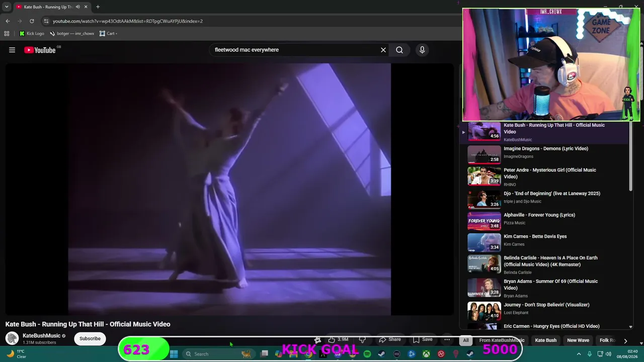The width and height of the screenshot is (644, 362).
Task: Open the botger — imr_chowx bookmark
Action: click(72, 34)
